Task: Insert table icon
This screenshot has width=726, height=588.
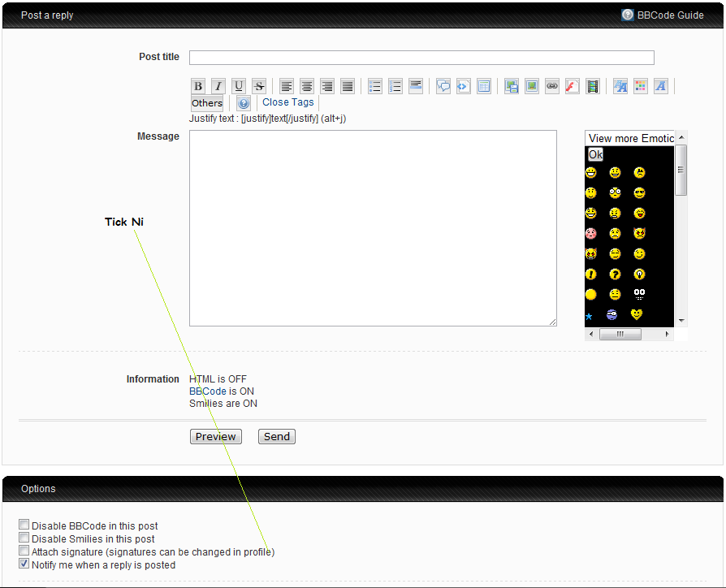Action: tap(484, 86)
